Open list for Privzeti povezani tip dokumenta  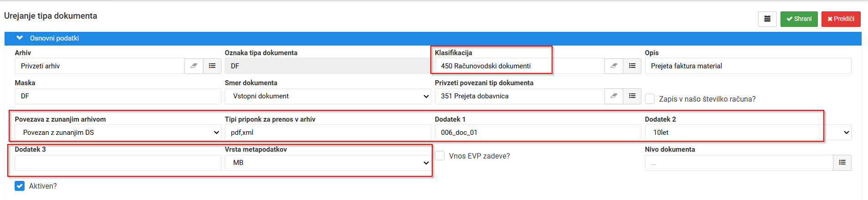pos(632,96)
